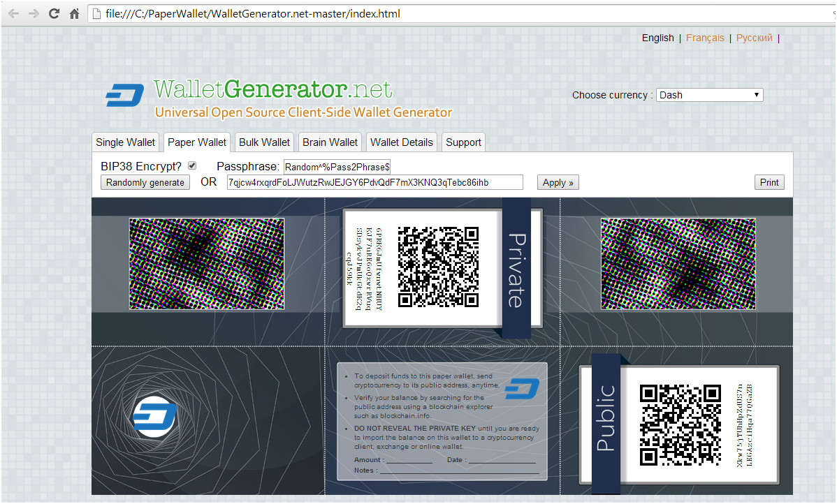Open the Brain Wallet tab
This screenshot has height=504, width=837.
click(330, 142)
